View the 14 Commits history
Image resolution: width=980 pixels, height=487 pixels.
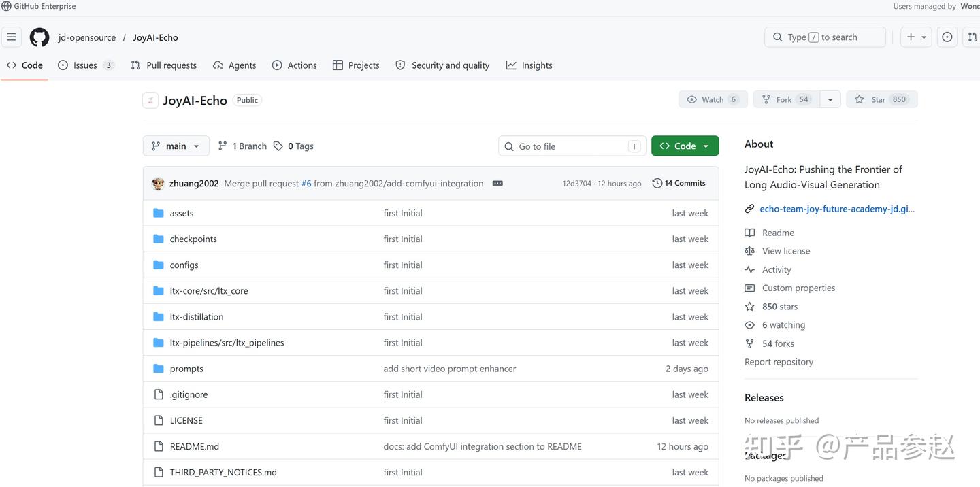pos(679,184)
